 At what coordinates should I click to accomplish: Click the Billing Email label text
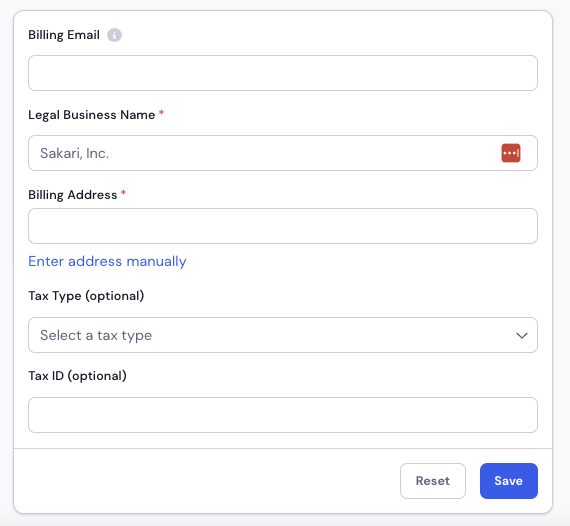pyautogui.click(x=64, y=35)
